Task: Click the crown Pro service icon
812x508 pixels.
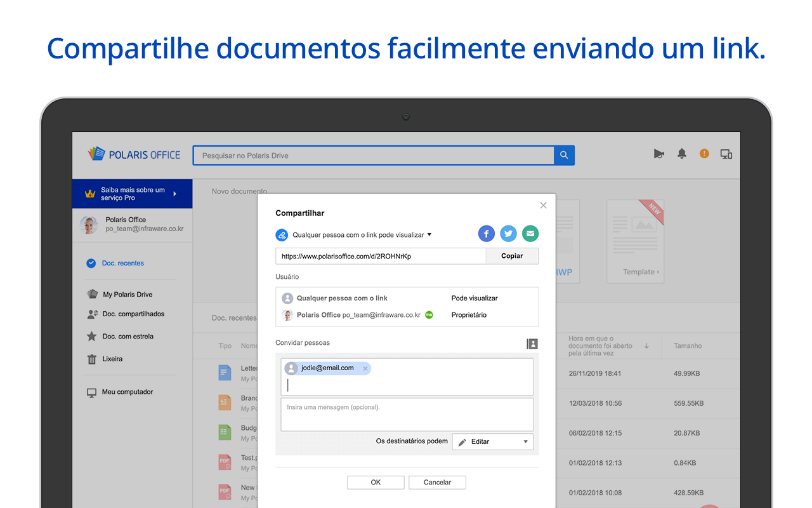Action: tap(89, 194)
